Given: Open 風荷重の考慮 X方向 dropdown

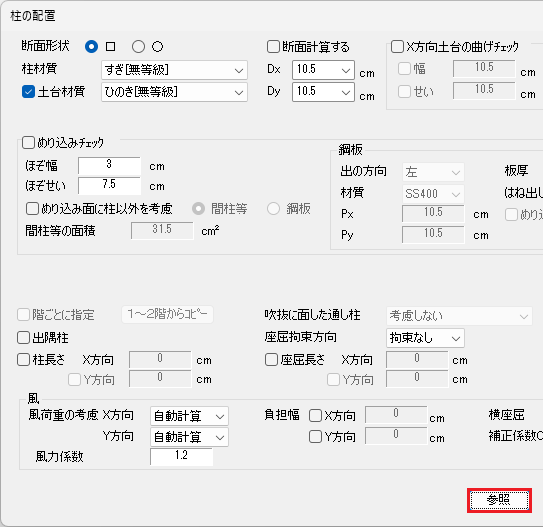Looking at the screenshot, I should (x=189, y=416).
